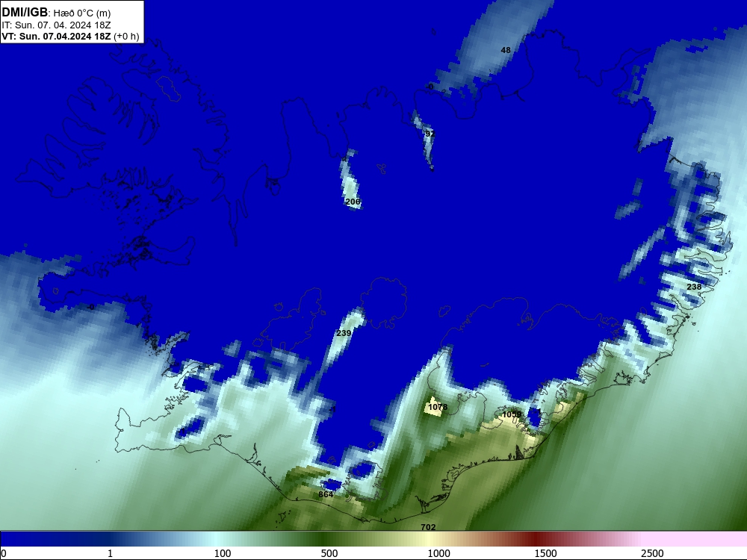Click the legend scale label 100
The width and height of the screenshot is (747, 560).
[223, 553]
